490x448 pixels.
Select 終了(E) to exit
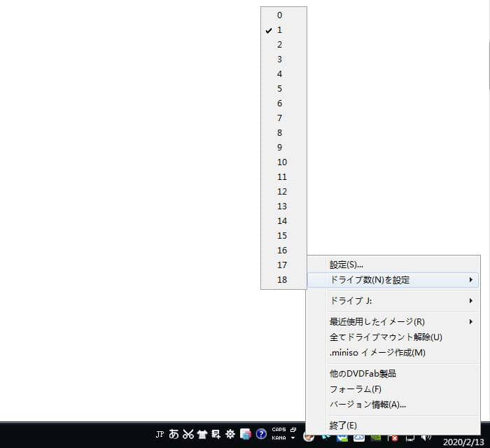tap(393, 426)
